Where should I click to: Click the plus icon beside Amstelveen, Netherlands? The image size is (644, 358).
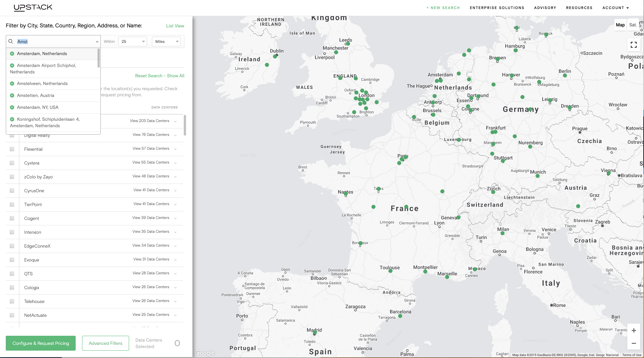pyautogui.click(x=12, y=84)
